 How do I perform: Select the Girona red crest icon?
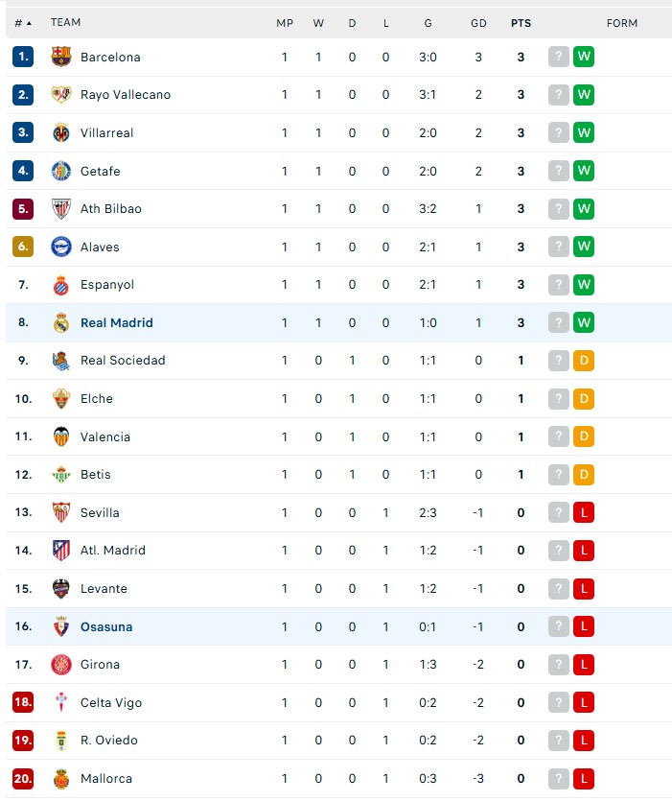click(x=61, y=665)
